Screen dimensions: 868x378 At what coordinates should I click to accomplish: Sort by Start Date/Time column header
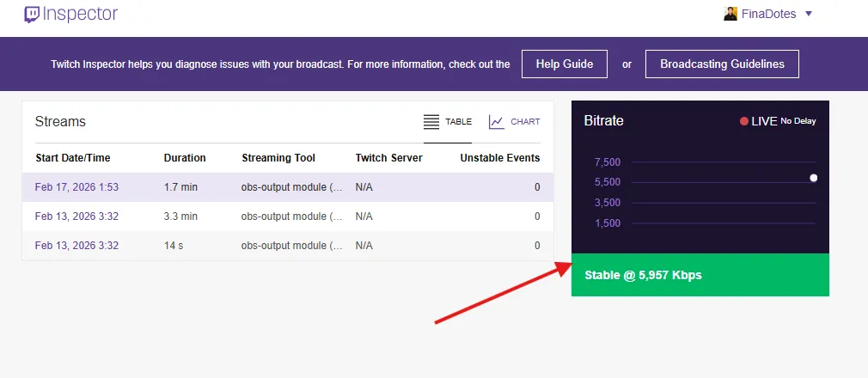point(73,158)
